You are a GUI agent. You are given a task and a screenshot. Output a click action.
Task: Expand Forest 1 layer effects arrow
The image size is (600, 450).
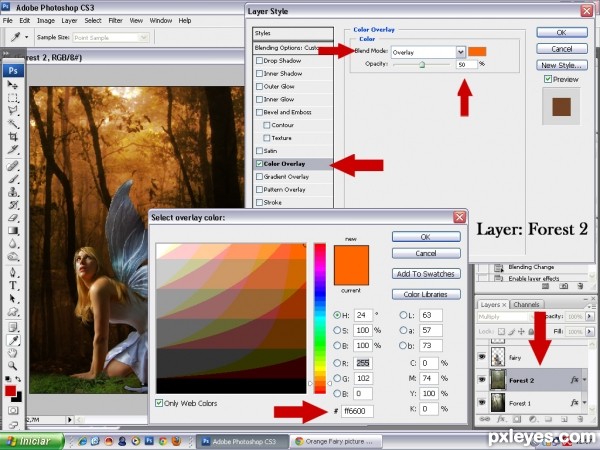tap(585, 403)
